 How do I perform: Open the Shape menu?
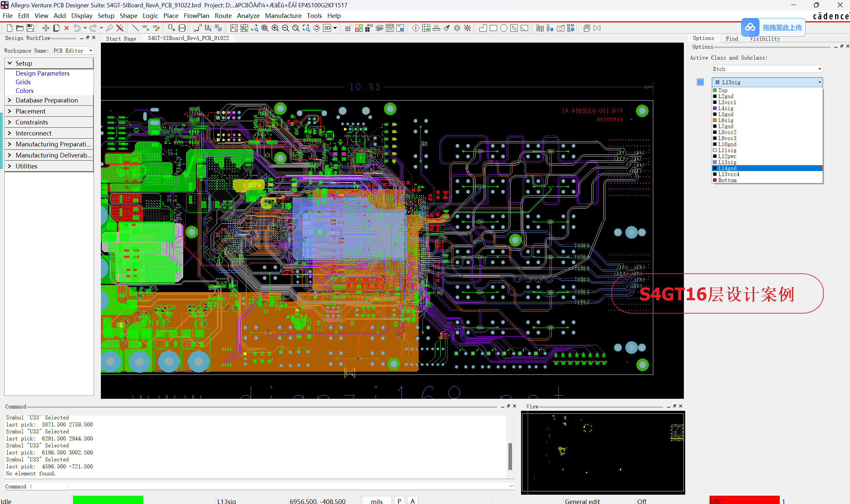tap(129, 16)
